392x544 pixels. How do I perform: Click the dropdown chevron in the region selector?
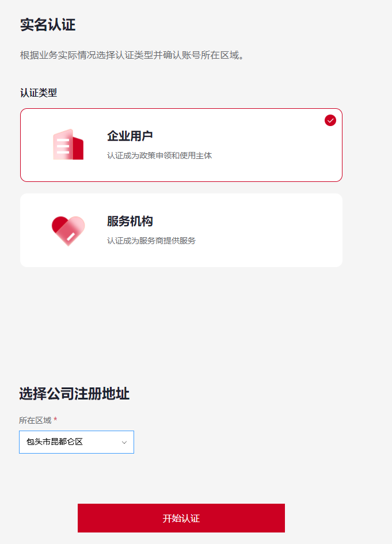coord(123,442)
